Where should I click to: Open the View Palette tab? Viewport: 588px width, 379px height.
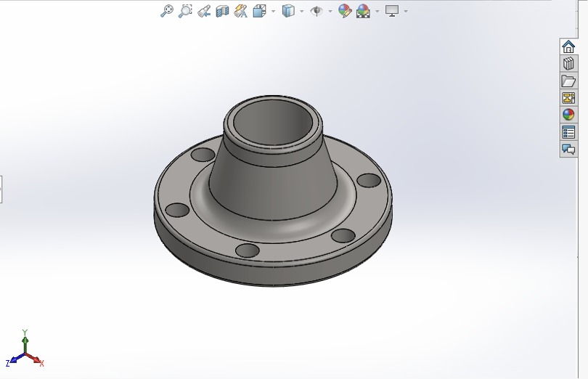point(568,98)
